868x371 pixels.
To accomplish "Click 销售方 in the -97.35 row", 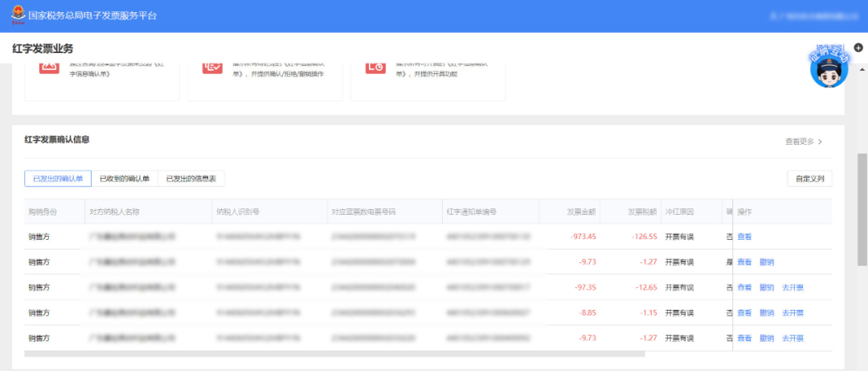I will [x=39, y=287].
